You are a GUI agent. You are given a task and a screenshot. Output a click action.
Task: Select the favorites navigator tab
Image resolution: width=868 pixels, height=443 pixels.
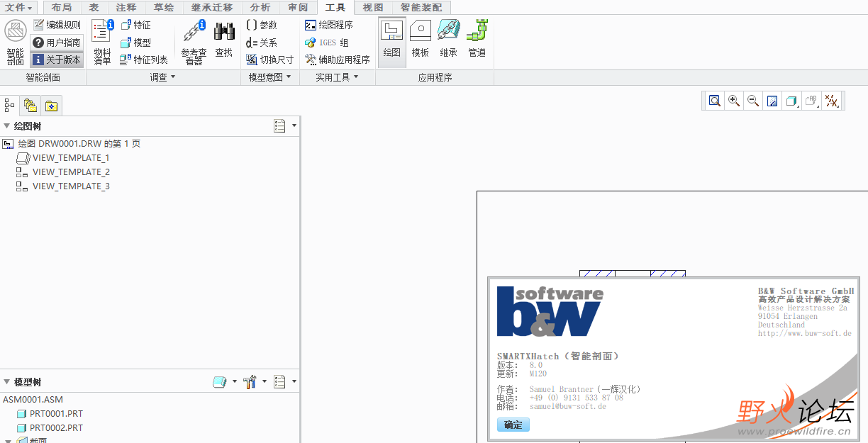tap(51, 106)
